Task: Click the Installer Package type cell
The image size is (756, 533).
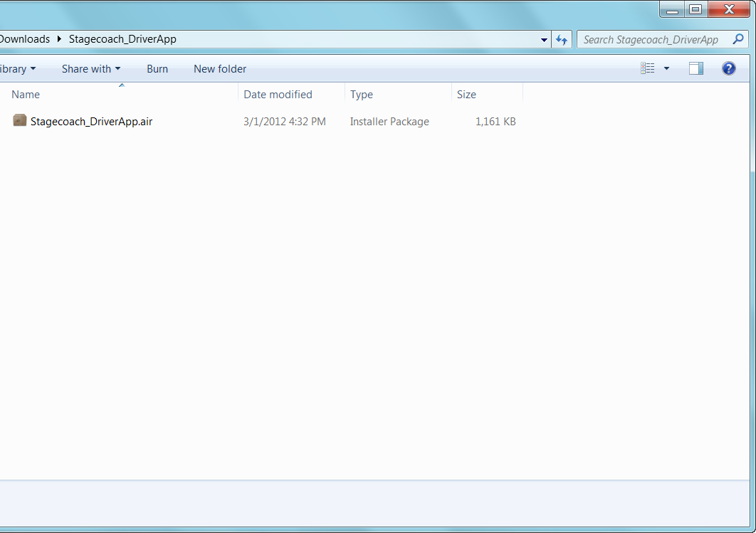Action: [389, 122]
